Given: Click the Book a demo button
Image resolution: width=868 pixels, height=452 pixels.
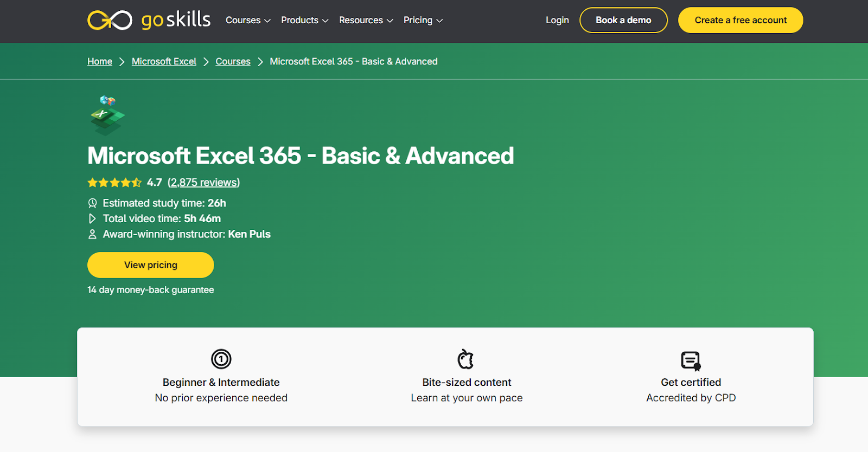Looking at the screenshot, I should [623, 20].
